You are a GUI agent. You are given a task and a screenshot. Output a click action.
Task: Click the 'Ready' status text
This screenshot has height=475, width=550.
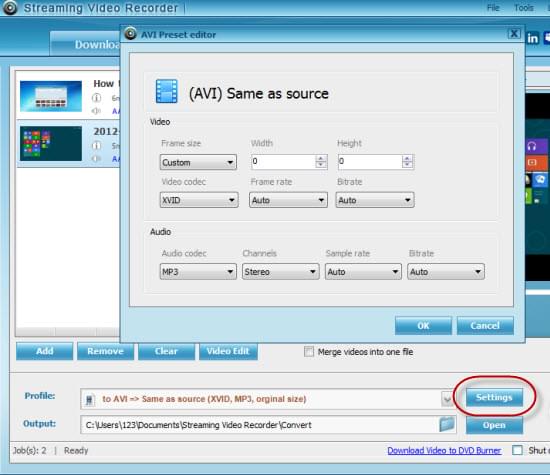76,450
